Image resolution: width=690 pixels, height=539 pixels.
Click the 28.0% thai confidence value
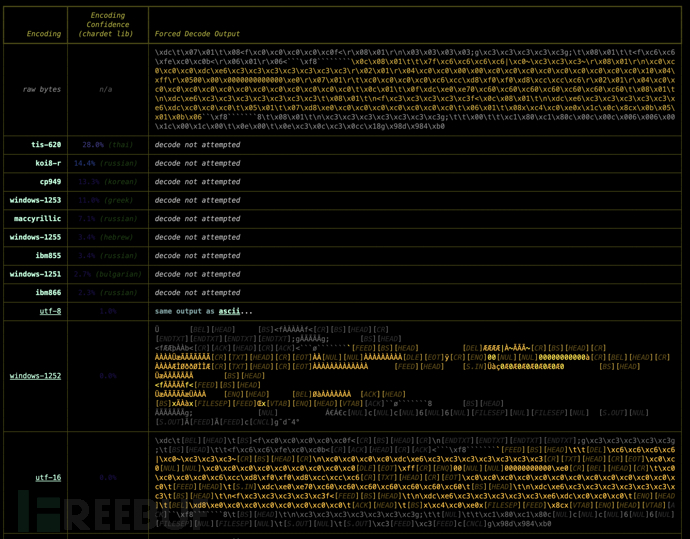(106, 144)
